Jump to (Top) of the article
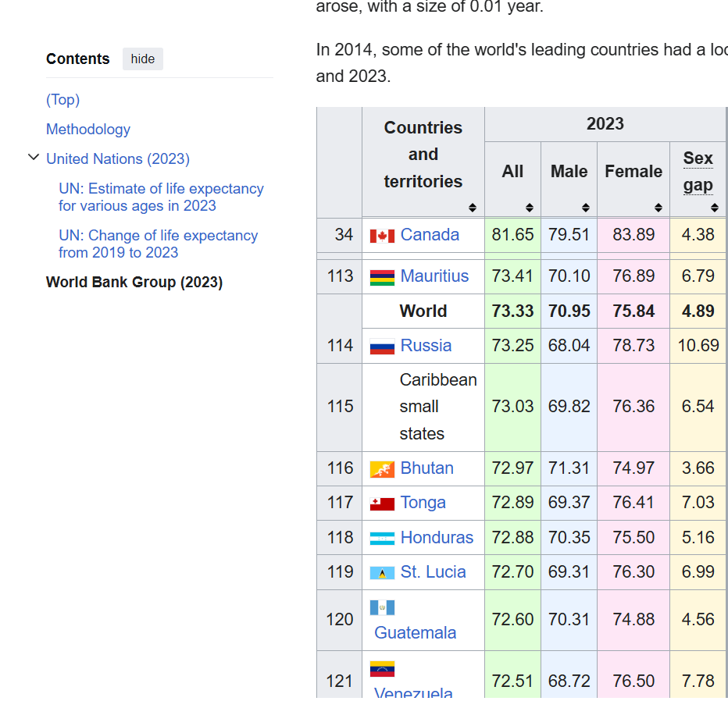Image resolution: width=728 pixels, height=701 pixels. 62,100
